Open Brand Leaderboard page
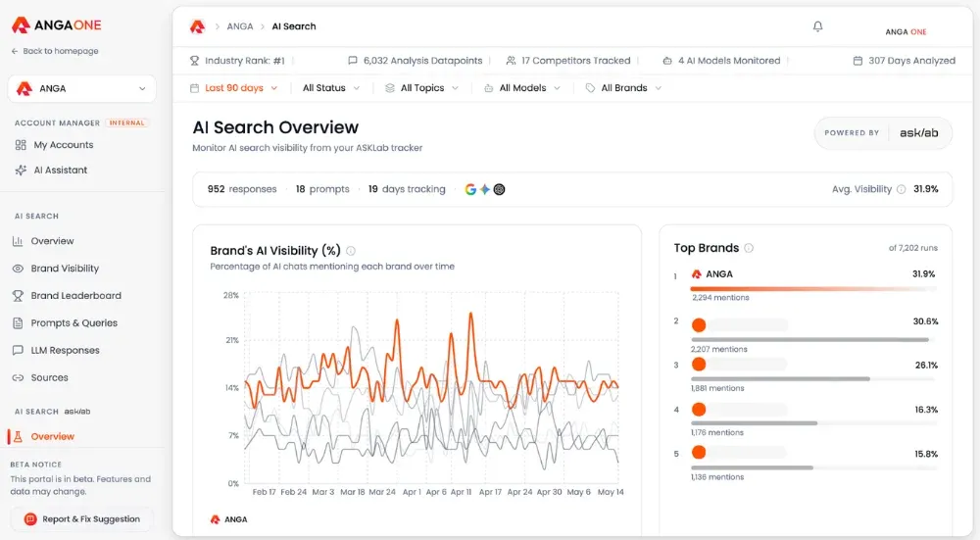The height and width of the screenshot is (540, 980). click(x=76, y=296)
